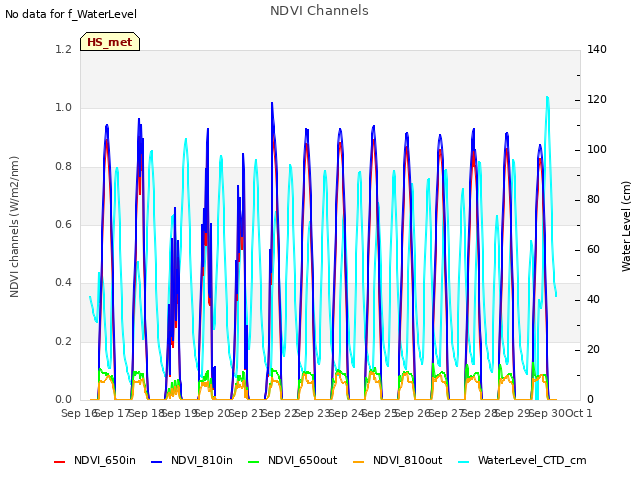Image resolution: width=640 pixels, height=480 pixels.
Task: Click the 100 right y-axis tick label
Action: point(597,150)
